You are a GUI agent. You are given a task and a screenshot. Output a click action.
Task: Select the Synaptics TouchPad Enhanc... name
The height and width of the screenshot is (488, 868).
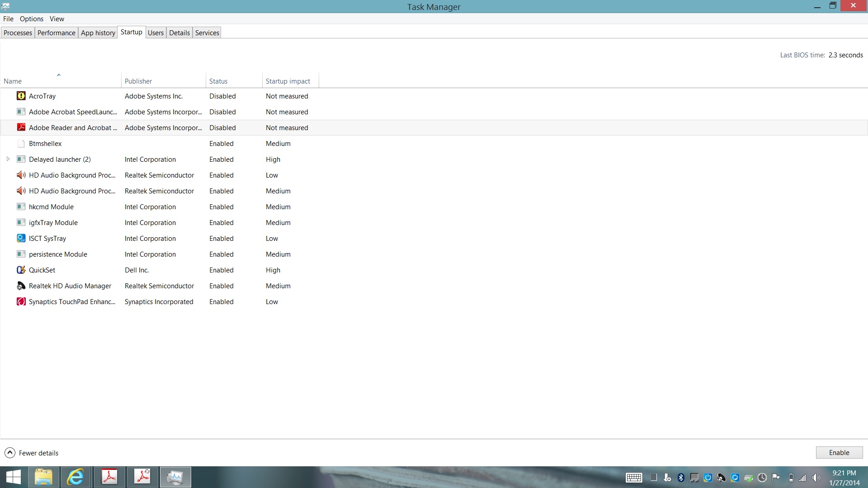pyautogui.click(x=72, y=301)
